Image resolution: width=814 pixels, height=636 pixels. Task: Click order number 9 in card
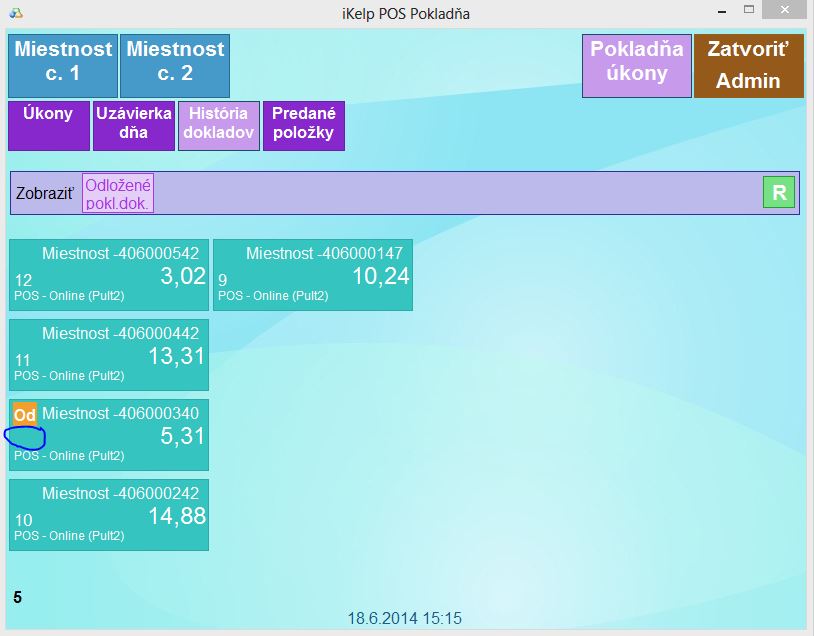[223, 280]
